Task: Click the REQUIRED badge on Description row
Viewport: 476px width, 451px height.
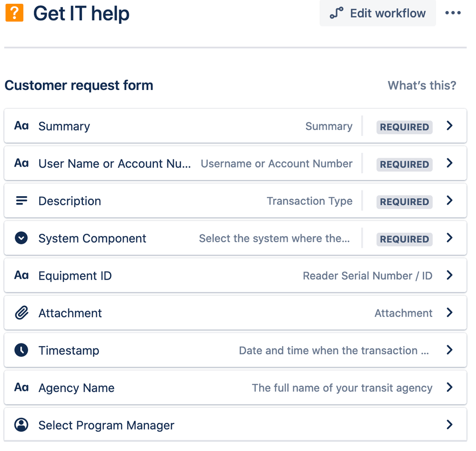Action: point(405,202)
